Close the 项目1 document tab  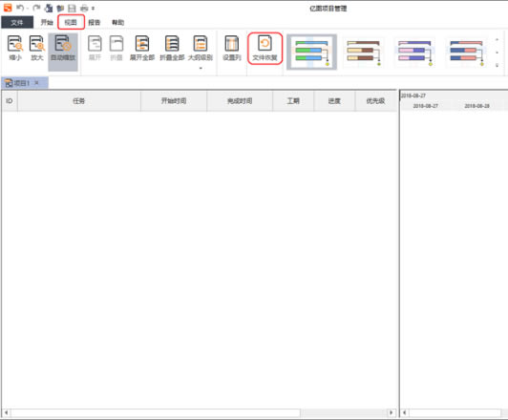point(36,83)
